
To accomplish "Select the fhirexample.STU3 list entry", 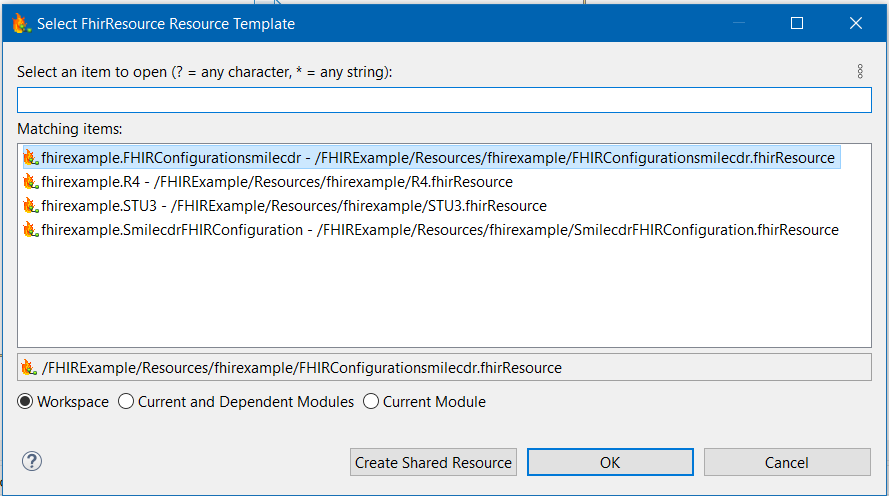I will point(293,206).
